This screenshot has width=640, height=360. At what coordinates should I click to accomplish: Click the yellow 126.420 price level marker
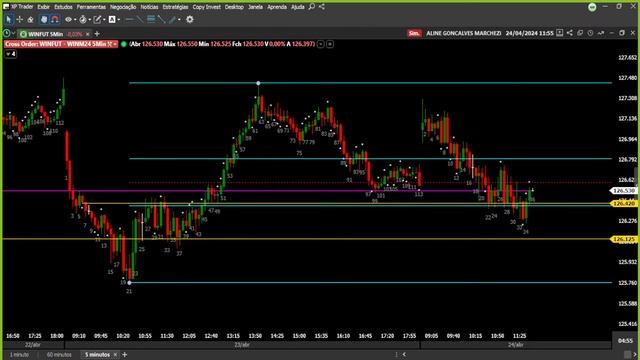623,203
